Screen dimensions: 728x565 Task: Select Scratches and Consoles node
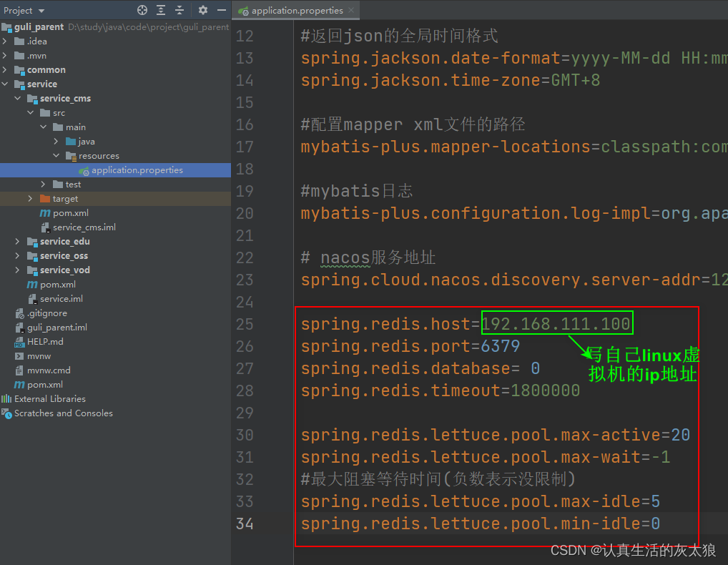point(63,413)
